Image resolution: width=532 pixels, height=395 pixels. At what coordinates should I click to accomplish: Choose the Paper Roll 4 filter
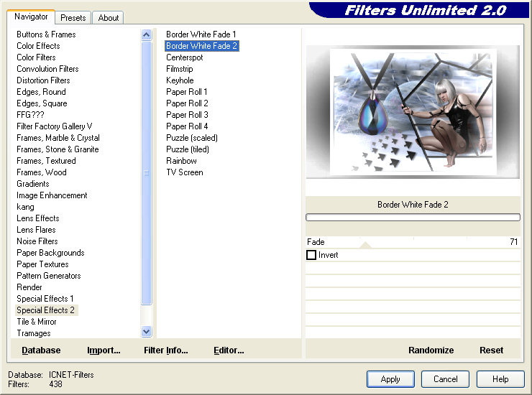187,126
